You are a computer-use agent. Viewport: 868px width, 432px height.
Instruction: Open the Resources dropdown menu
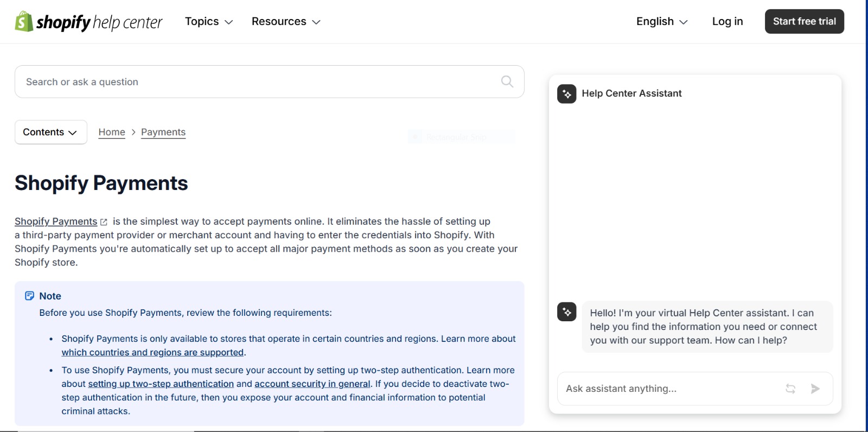(x=286, y=22)
